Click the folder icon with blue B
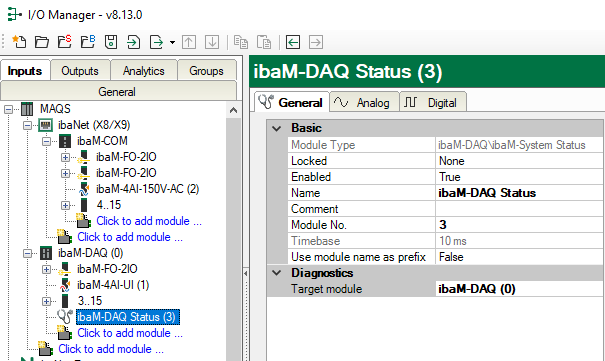The width and height of the screenshot is (605, 361). coord(88,42)
